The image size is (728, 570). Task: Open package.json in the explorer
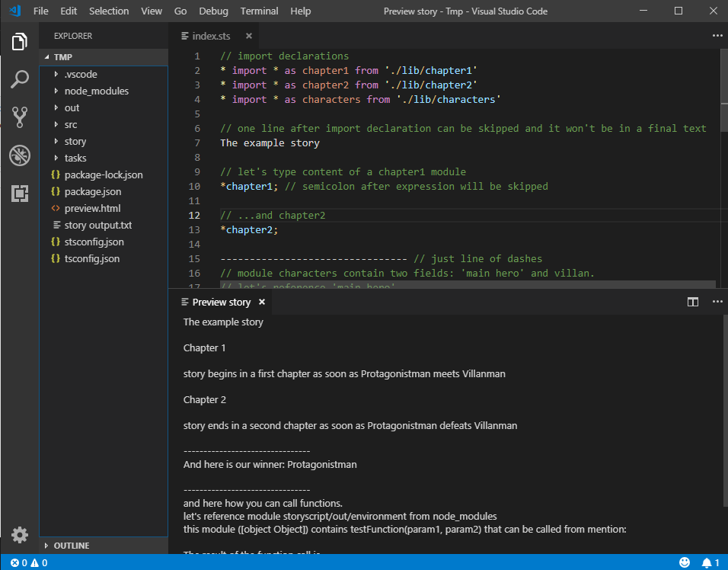pos(93,191)
